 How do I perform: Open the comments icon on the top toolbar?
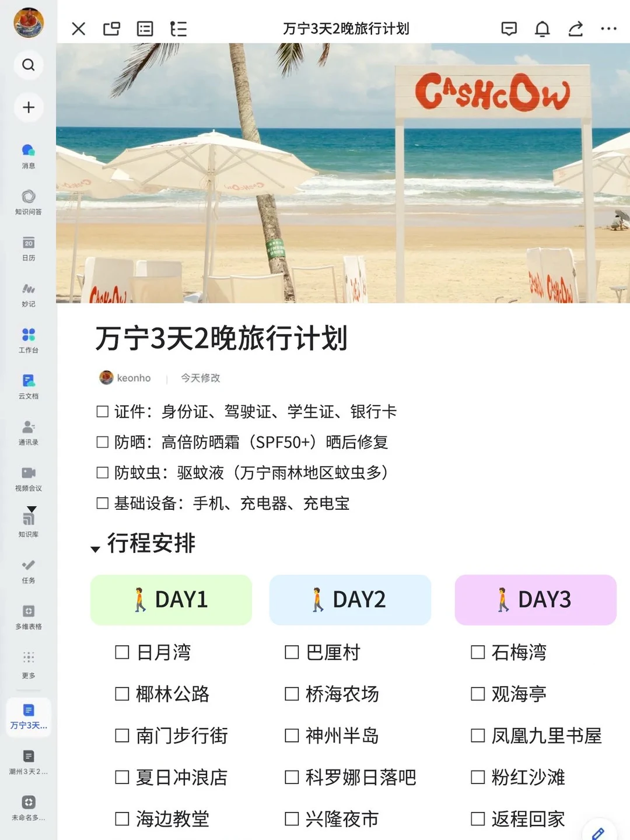[509, 29]
